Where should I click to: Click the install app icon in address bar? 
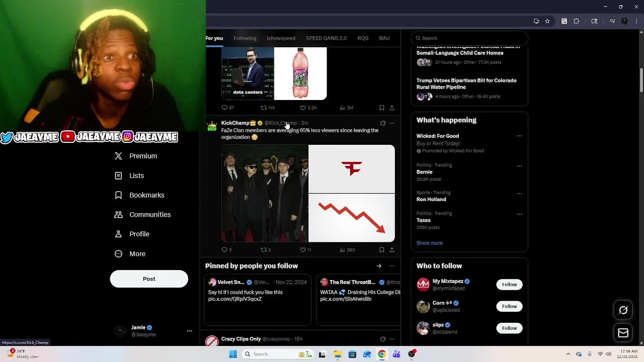tap(536, 21)
